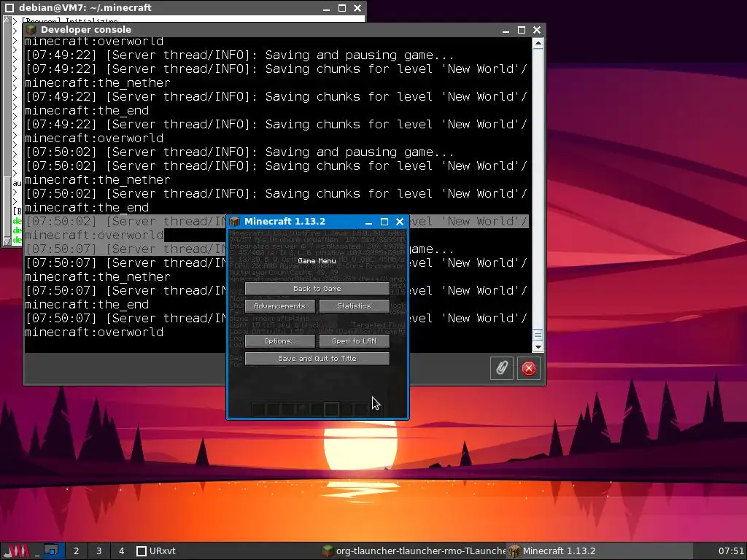Screen dimensions: 747x560
Task: Click the red X icon in Developer console
Action: (x=529, y=368)
